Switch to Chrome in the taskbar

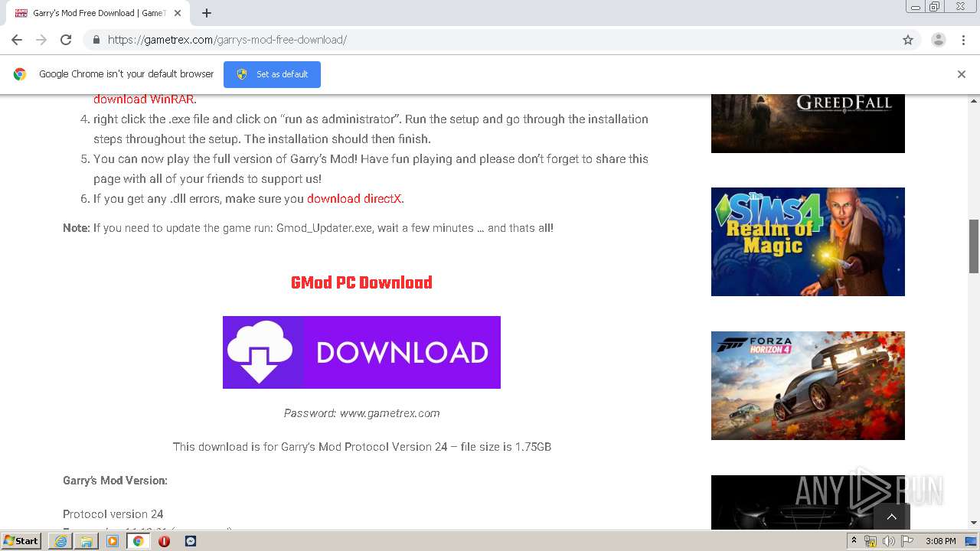139,541
